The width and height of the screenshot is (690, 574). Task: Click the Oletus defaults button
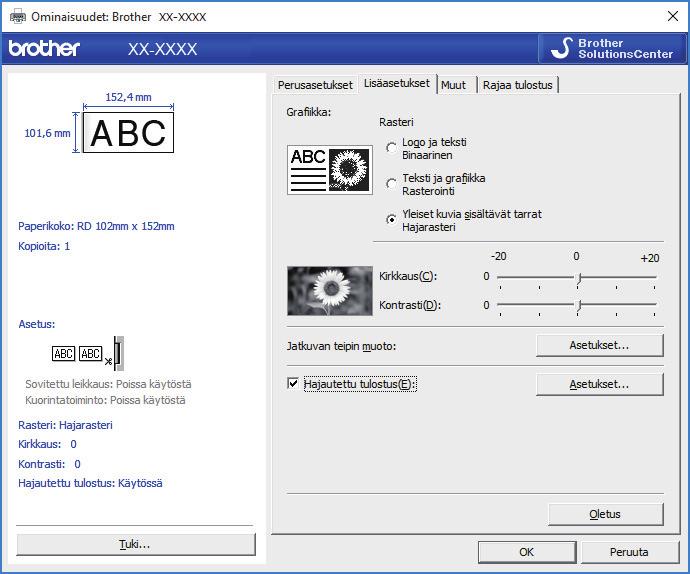point(605,514)
